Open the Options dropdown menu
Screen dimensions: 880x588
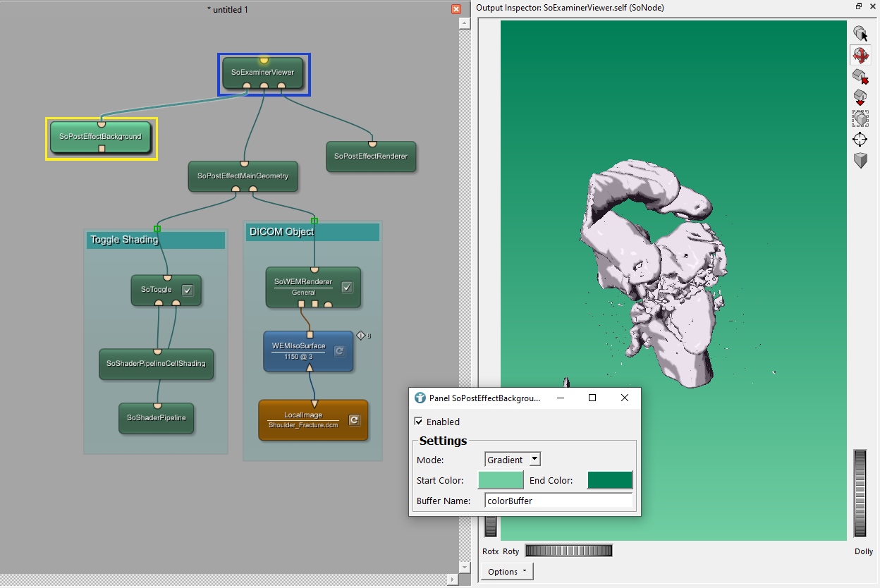(507, 572)
